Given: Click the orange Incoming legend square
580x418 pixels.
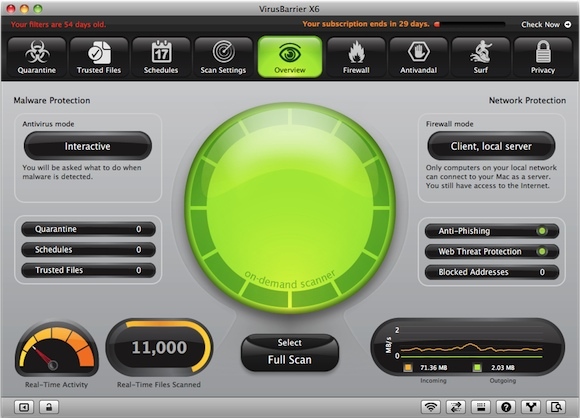Looking at the screenshot, I should (x=408, y=368).
